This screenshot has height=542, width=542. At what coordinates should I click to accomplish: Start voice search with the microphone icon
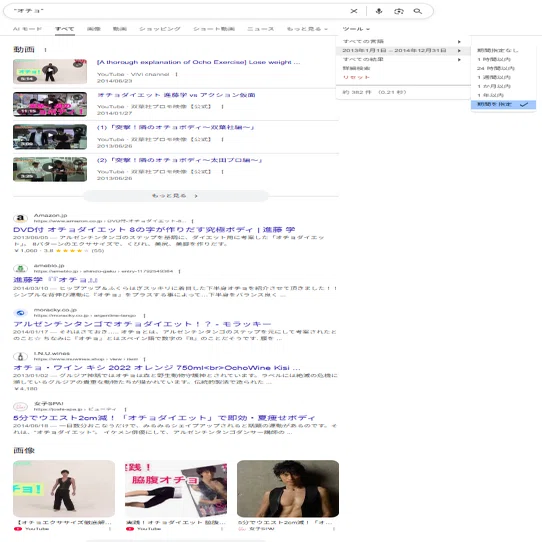379,11
